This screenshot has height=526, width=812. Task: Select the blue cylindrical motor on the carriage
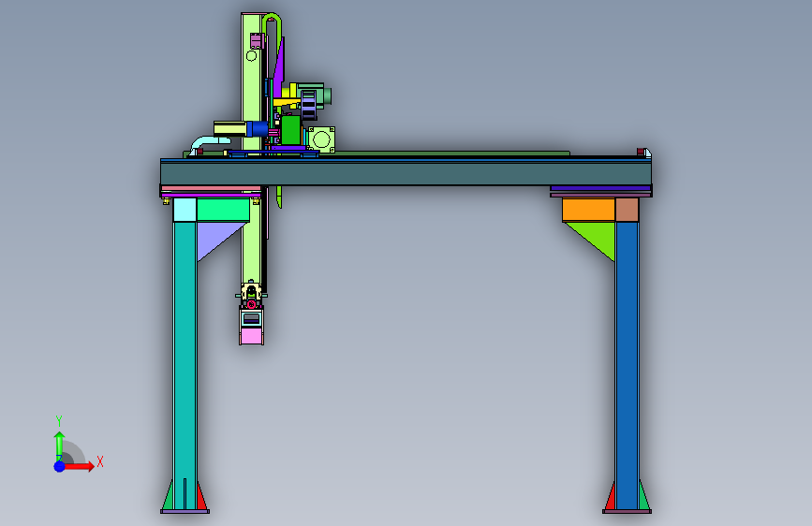tap(258, 128)
